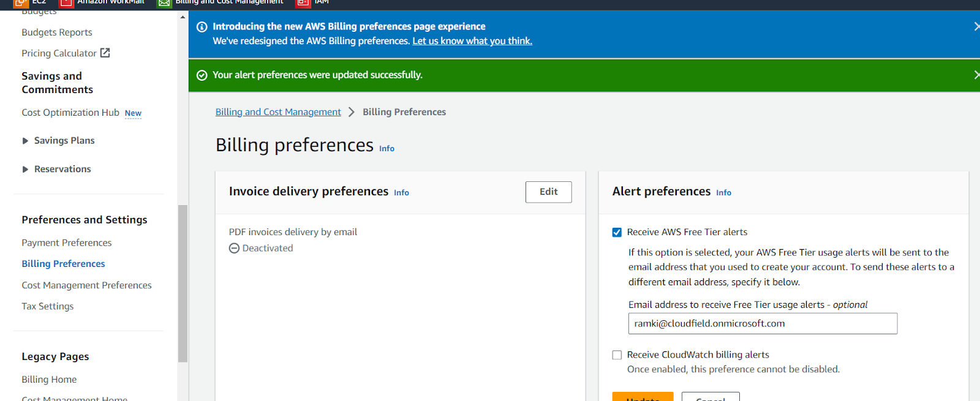980x401 pixels.
Task: Click the Preferences and Settings heading
Action: click(x=85, y=220)
